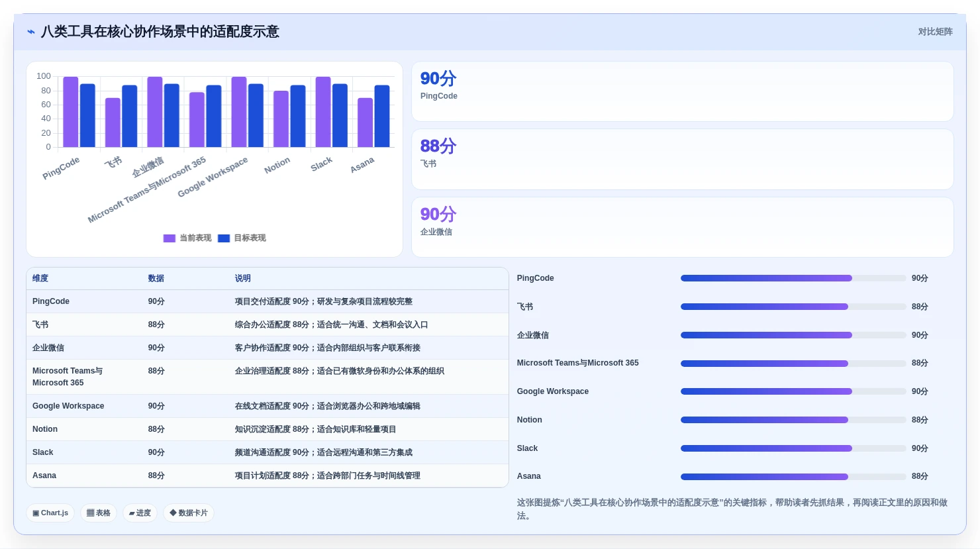Toggle the 当前表现 legend purple swatch
Viewport: 980px width, 549px height.
point(170,238)
